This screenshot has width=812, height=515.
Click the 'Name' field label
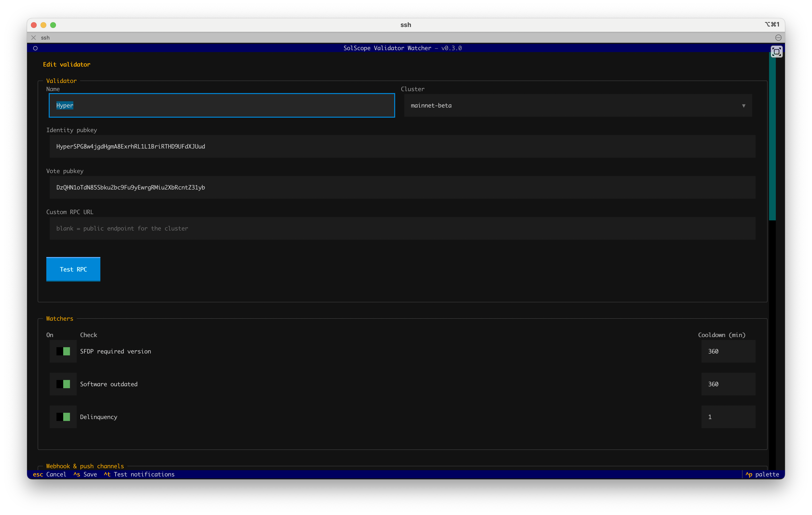(x=53, y=89)
